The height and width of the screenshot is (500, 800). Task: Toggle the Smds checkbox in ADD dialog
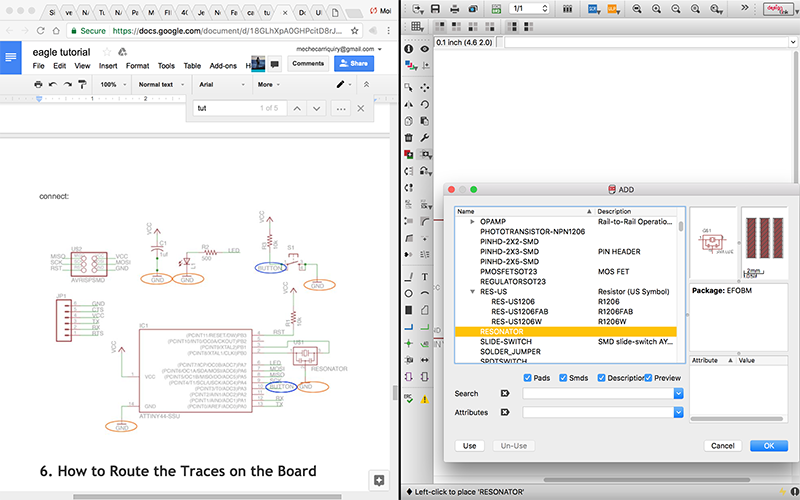[563, 378]
